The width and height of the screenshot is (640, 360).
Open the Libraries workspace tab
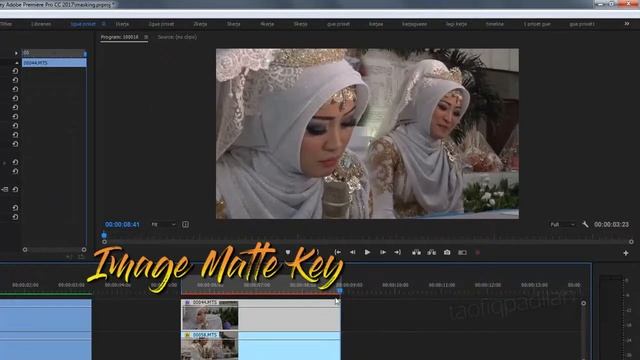point(41,24)
